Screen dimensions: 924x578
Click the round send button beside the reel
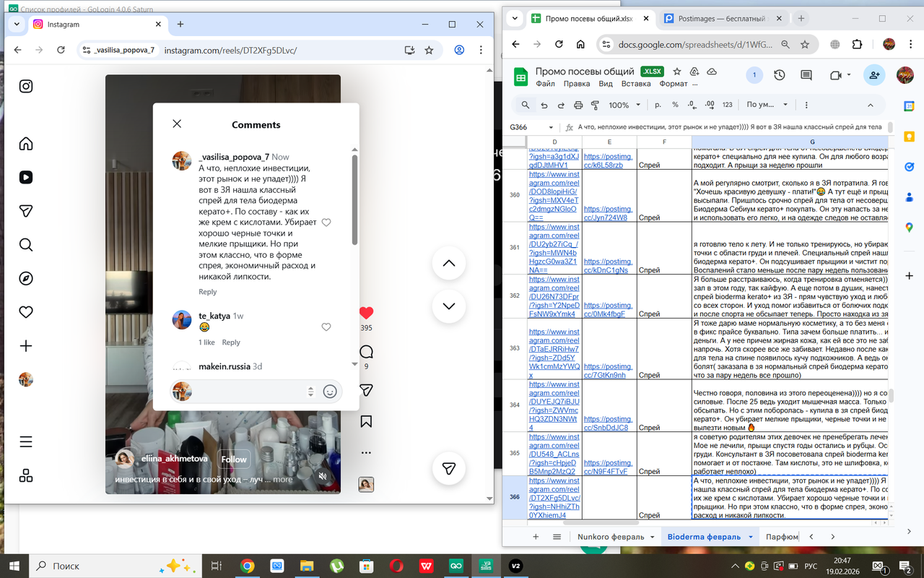tap(449, 469)
